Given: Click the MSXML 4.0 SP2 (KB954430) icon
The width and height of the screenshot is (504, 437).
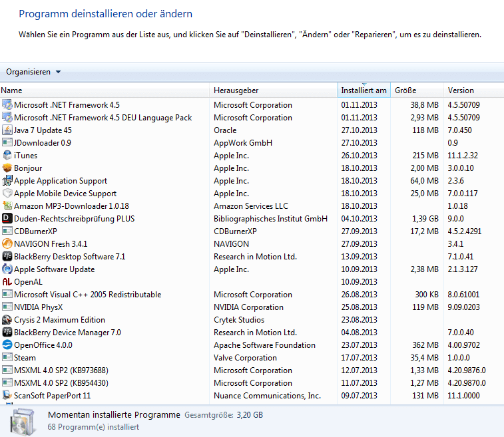Looking at the screenshot, I should 7,382.
